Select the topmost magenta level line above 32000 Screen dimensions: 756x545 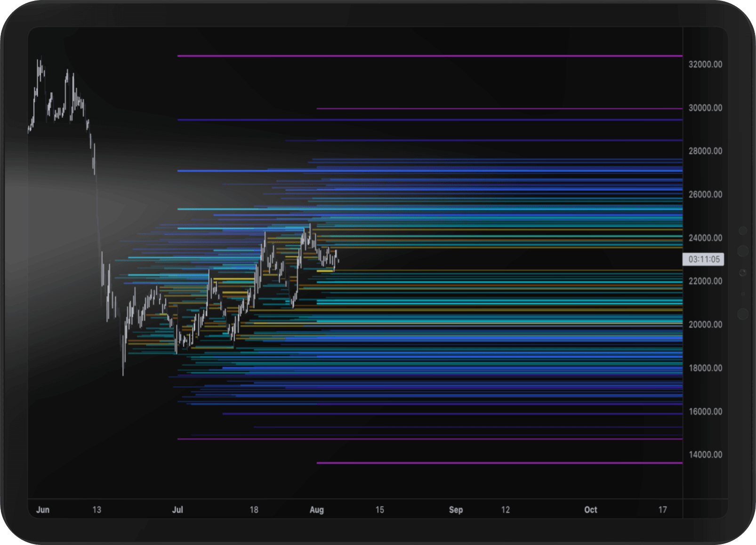point(430,56)
